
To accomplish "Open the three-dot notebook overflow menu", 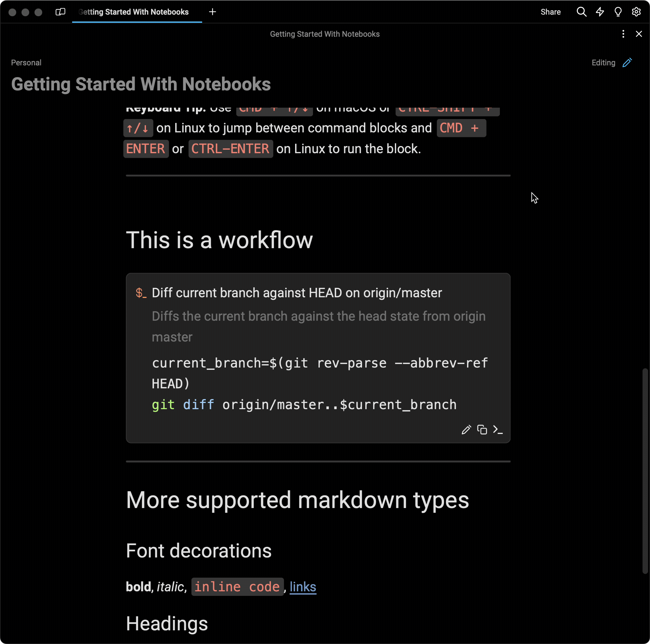I will tap(623, 34).
